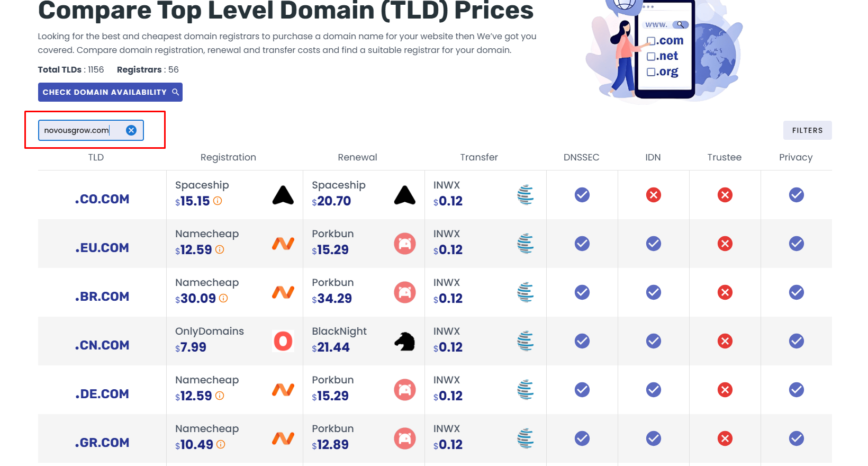Click the Spaceship logo in .CO.COM registration
The image size is (868, 466).
(x=283, y=195)
